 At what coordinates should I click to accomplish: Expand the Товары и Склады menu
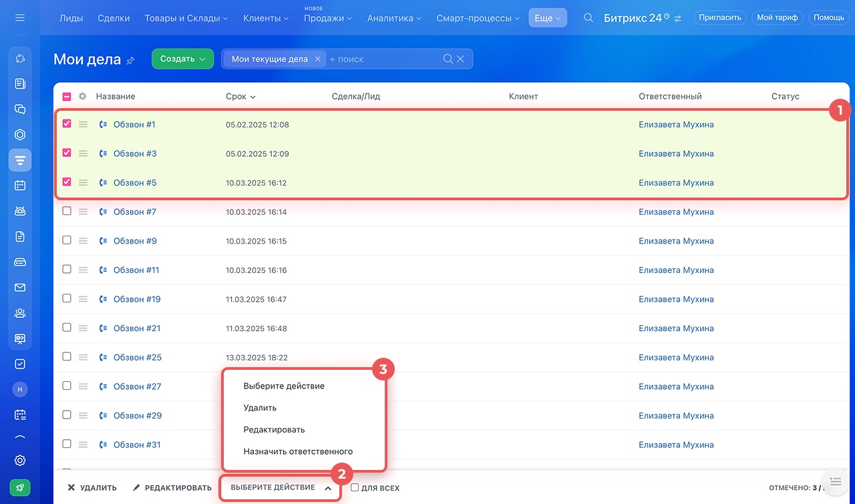click(186, 18)
